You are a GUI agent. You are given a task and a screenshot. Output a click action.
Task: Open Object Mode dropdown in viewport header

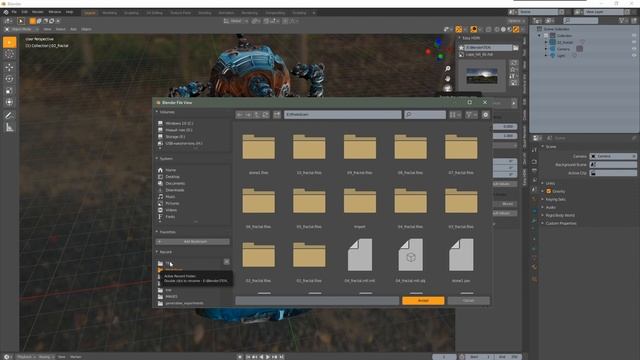[21, 29]
